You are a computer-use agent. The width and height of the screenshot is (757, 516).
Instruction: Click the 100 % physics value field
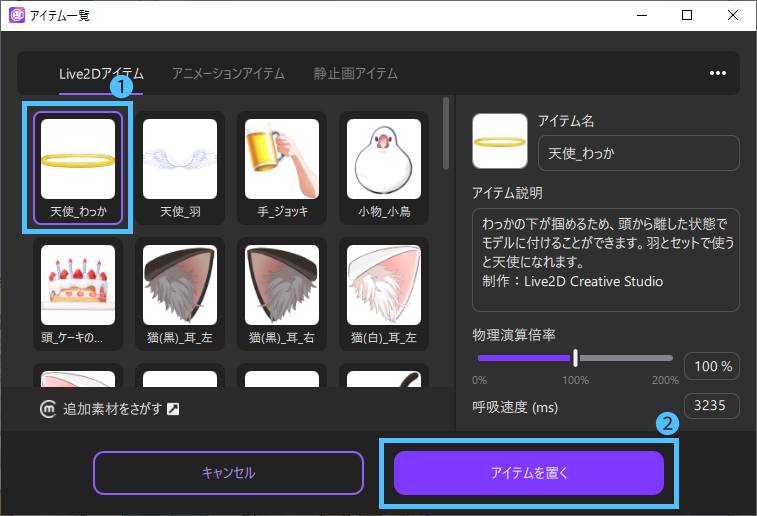pos(712,366)
